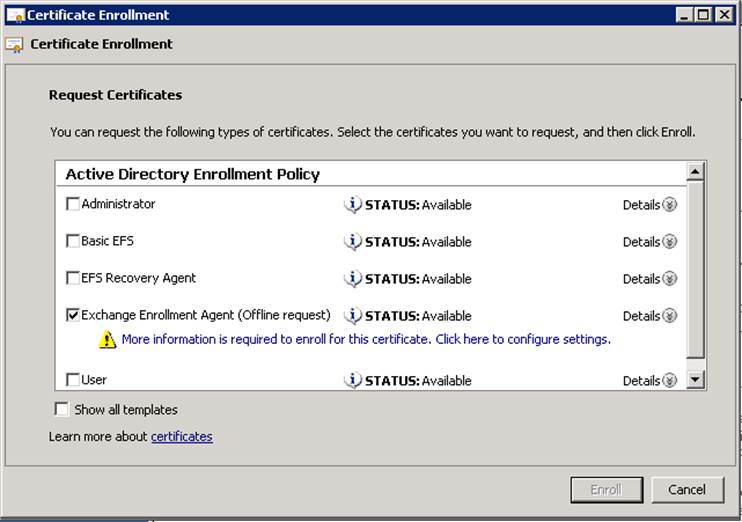Image resolution: width=742 pixels, height=522 pixels.
Task: Click the scroll up arrow in the list
Action: 696,173
